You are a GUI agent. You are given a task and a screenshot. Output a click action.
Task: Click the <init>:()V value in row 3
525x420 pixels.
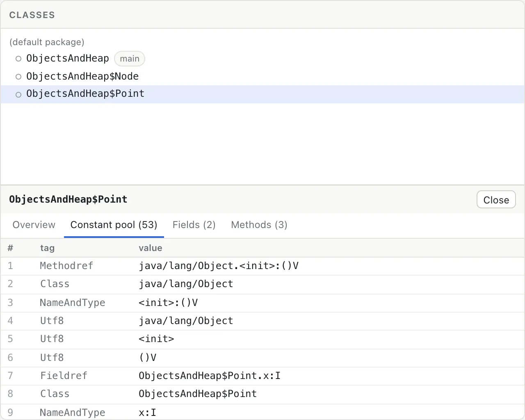168,303
